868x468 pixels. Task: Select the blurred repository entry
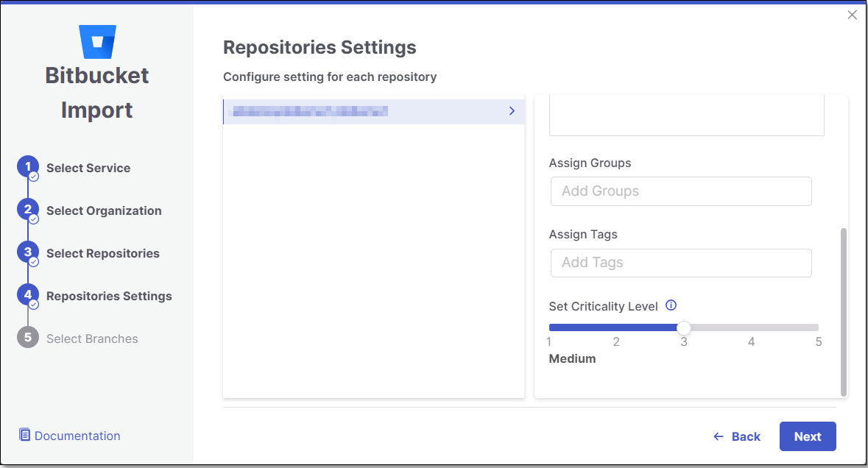tap(374, 112)
